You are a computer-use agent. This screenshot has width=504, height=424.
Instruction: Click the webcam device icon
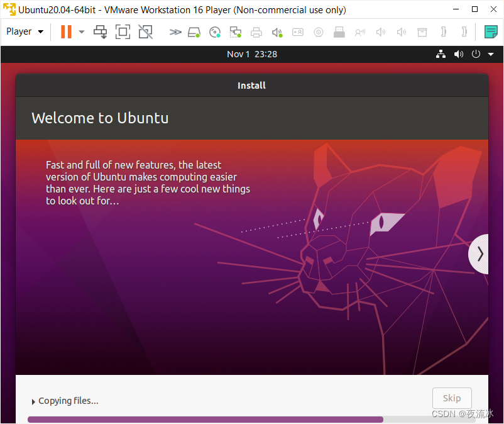319,32
